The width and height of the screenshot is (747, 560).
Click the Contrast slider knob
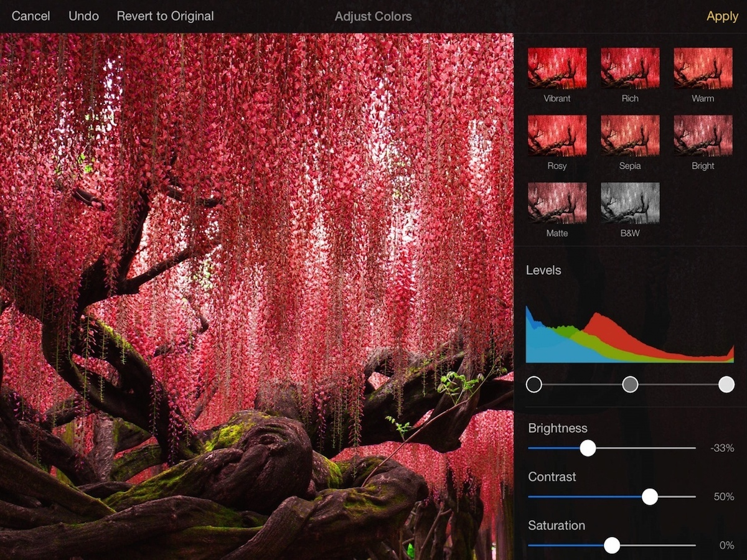pos(650,497)
